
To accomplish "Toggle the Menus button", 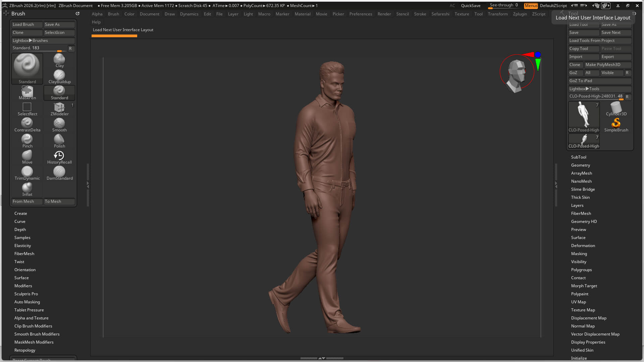I will pos(531,6).
